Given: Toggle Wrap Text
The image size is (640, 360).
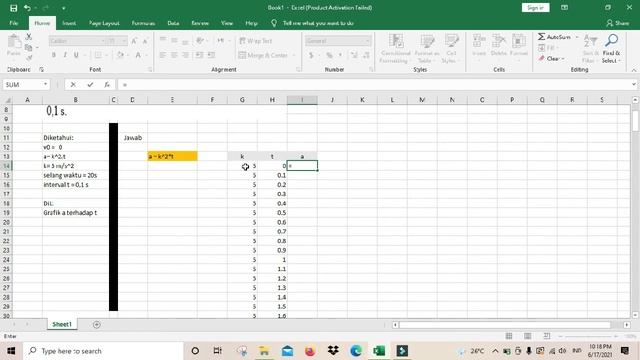Looking at the screenshot, I should (256, 41).
